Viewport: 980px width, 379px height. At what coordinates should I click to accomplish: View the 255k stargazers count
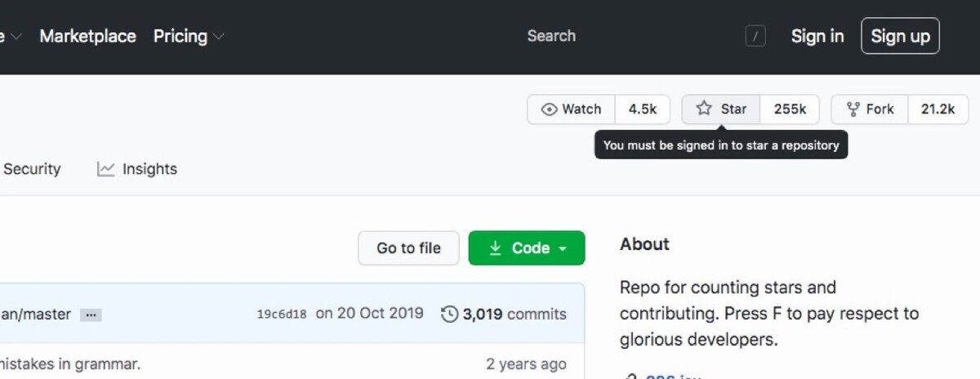point(790,109)
